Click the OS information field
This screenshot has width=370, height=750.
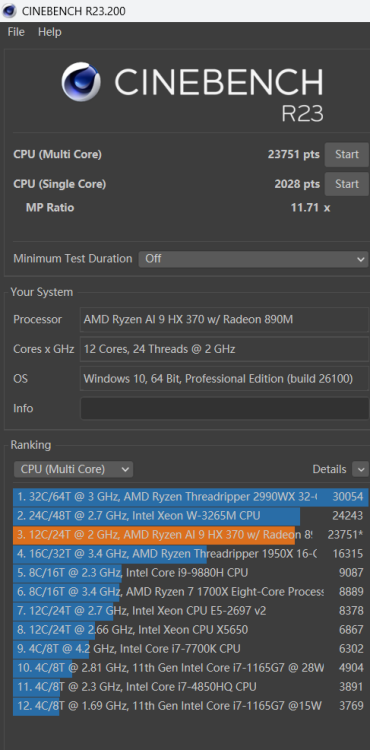(x=225, y=379)
